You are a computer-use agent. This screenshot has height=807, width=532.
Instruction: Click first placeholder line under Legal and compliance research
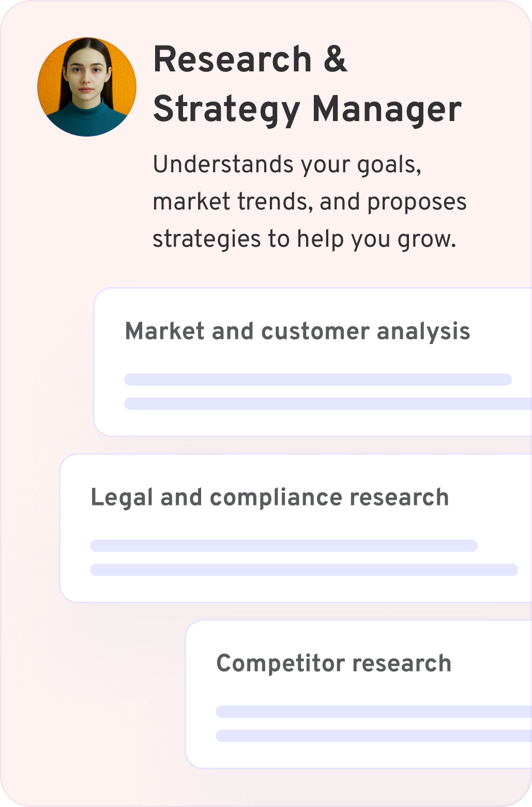click(283, 546)
